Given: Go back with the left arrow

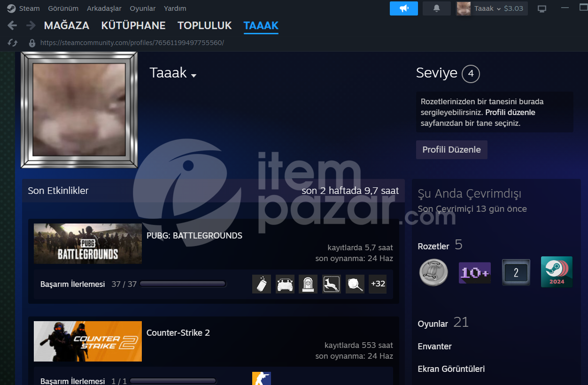Looking at the screenshot, I should pos(12,25).
